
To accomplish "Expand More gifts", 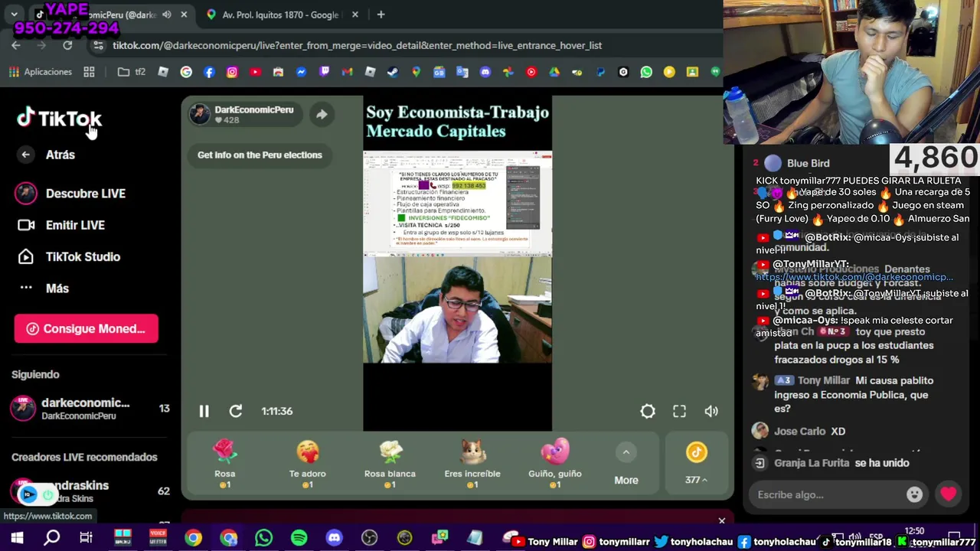I will coord(626,465).
